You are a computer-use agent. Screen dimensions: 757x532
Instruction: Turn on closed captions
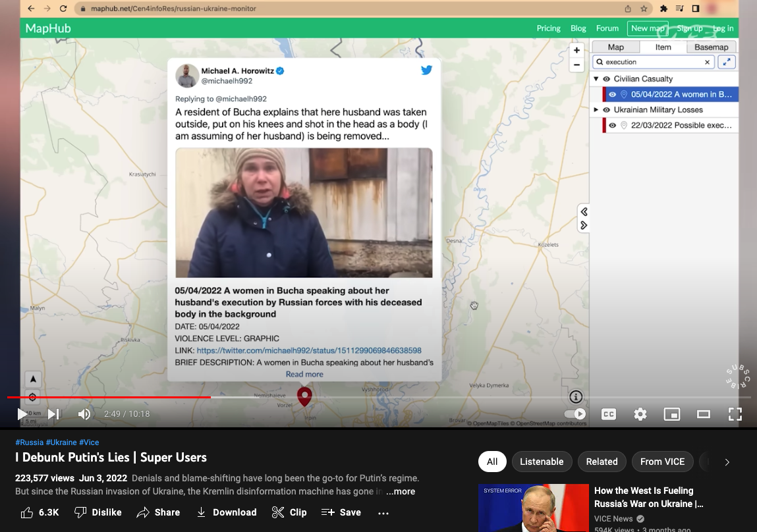tap(609, 414)
